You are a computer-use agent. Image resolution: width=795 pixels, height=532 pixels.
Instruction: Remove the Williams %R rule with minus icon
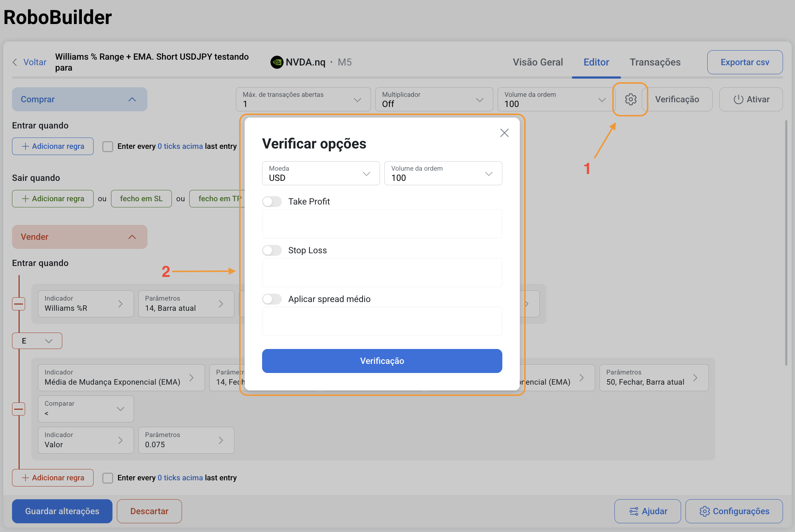(19, 304)
